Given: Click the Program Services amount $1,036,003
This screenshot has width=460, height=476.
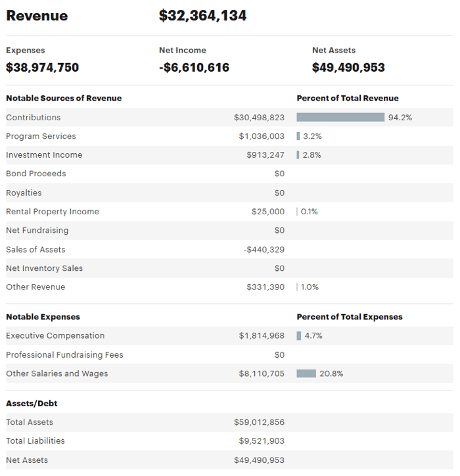Looking at the screenshot, I should pyautogui.click(x=262, y=136).
